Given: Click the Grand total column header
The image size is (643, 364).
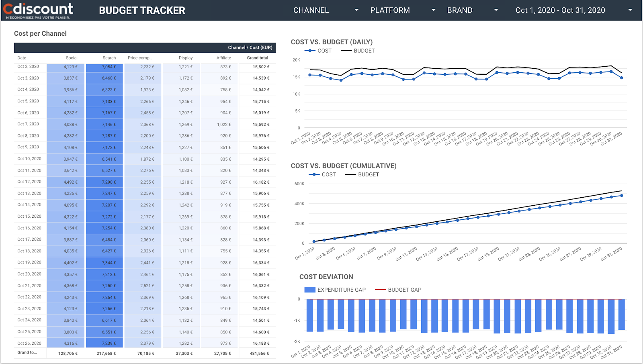Looking at the screenshot, I should tap(257, 57).
